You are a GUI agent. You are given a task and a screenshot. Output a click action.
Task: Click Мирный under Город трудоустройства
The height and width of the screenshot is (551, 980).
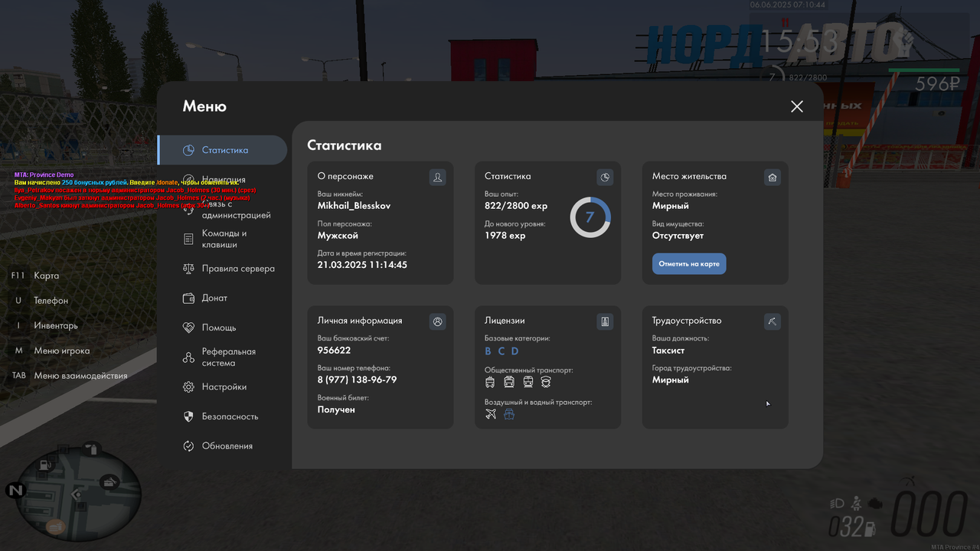(671, 380)
